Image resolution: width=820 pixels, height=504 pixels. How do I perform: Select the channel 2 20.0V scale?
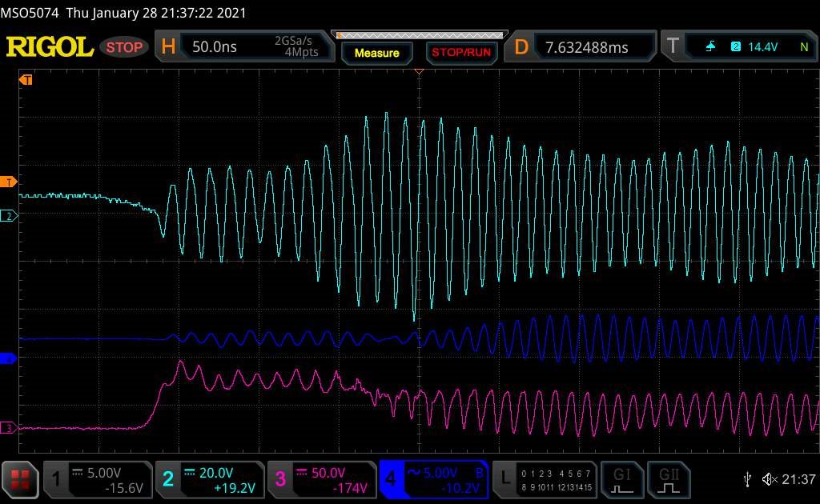[216, 473]
